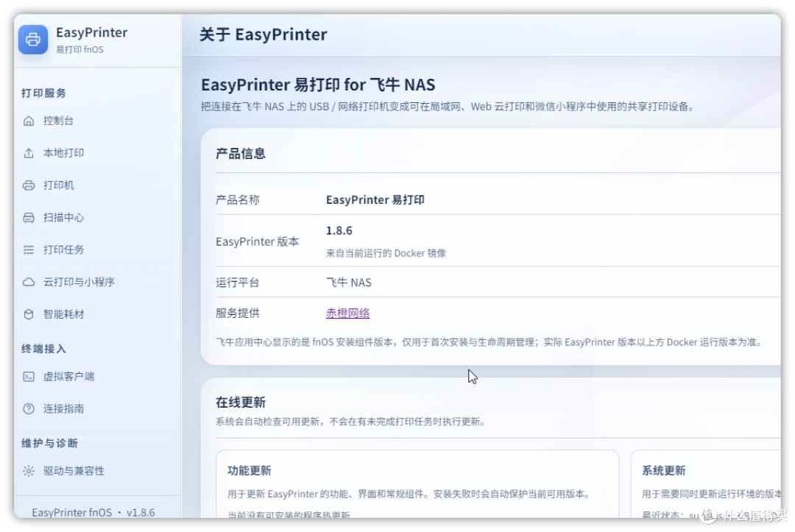The image size is (795, 532).
Task: Click the gear icon beside 驱动与兼容性
Action: (29, 471)
